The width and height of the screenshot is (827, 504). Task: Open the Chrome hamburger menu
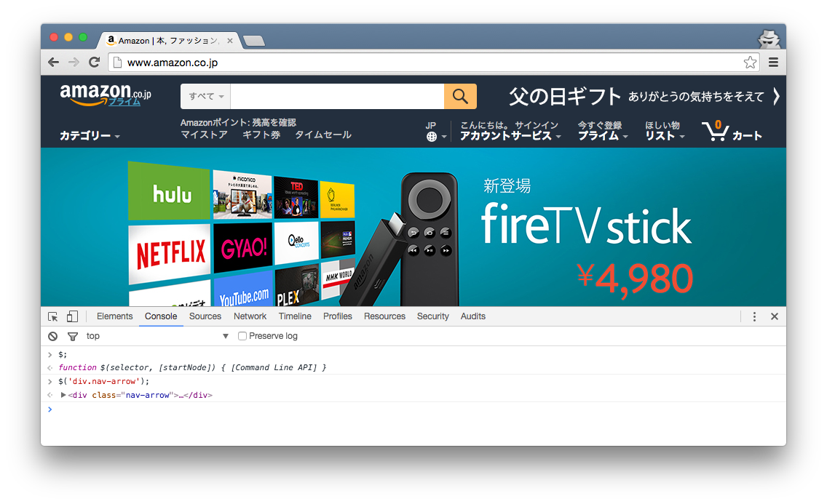point(774,63)
